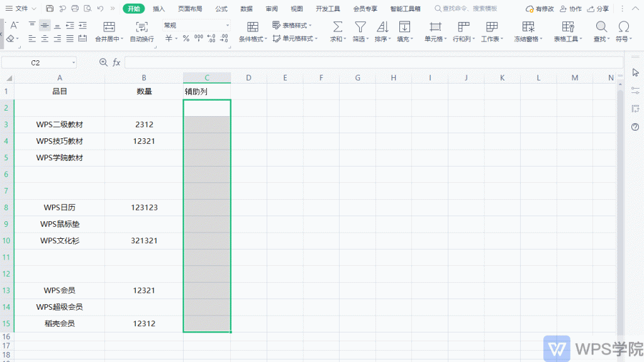Click the ￥ currency format icon

169,38
